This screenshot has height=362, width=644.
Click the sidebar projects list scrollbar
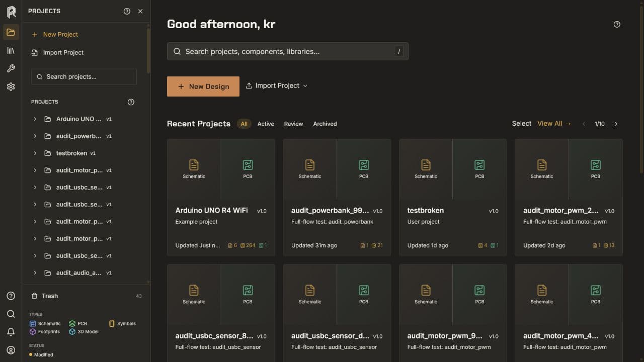coord(148,50)
